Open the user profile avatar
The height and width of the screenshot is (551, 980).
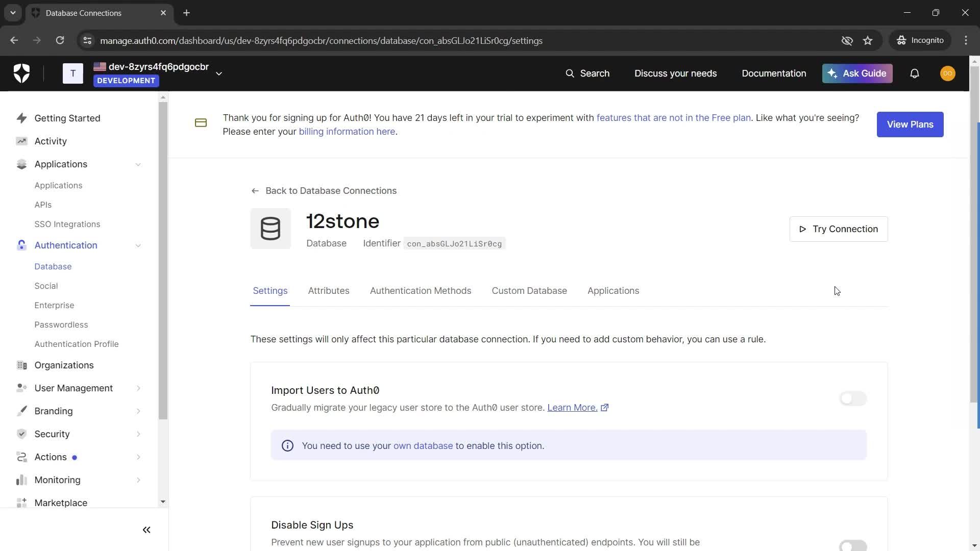pyautogui.click(x=948, y=73)
